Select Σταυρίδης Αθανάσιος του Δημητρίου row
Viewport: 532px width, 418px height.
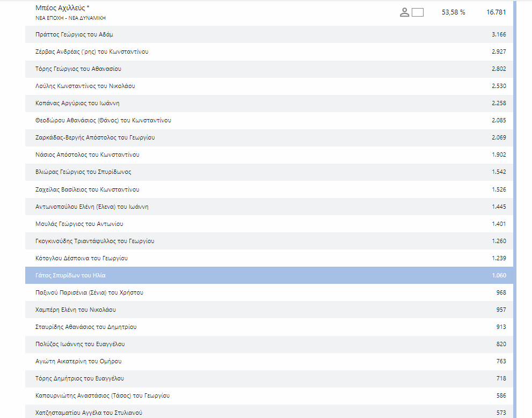pyautogui.click(x=85, y=327)
